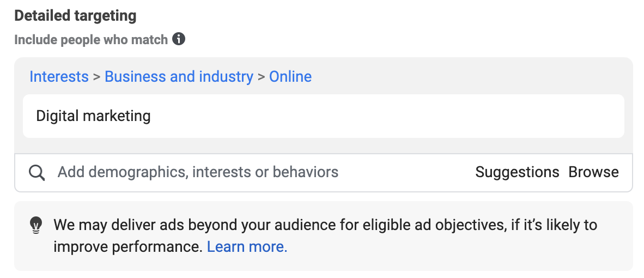Image resolution: width=644 pixels, height=278 pixels.
Task: Select the Online breadcrumb link
Action: [x=290, y=77]
